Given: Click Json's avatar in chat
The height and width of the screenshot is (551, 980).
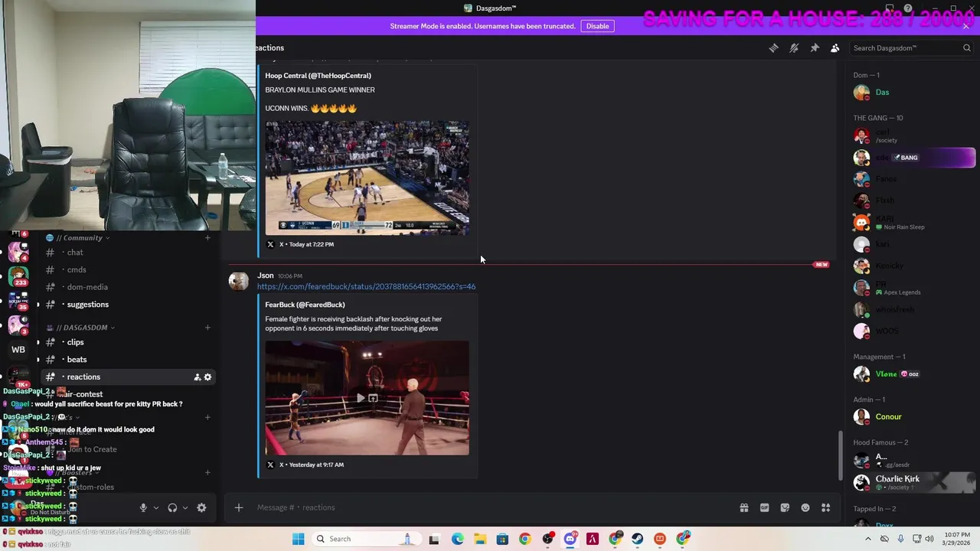Looking at the screenshot, I should tap(239, 281).
